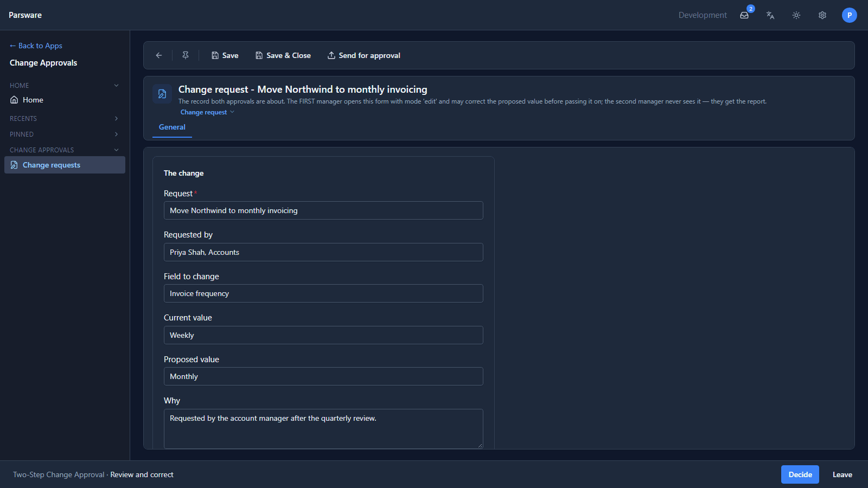Click the Change Approvals app heading

pos(43,63)
